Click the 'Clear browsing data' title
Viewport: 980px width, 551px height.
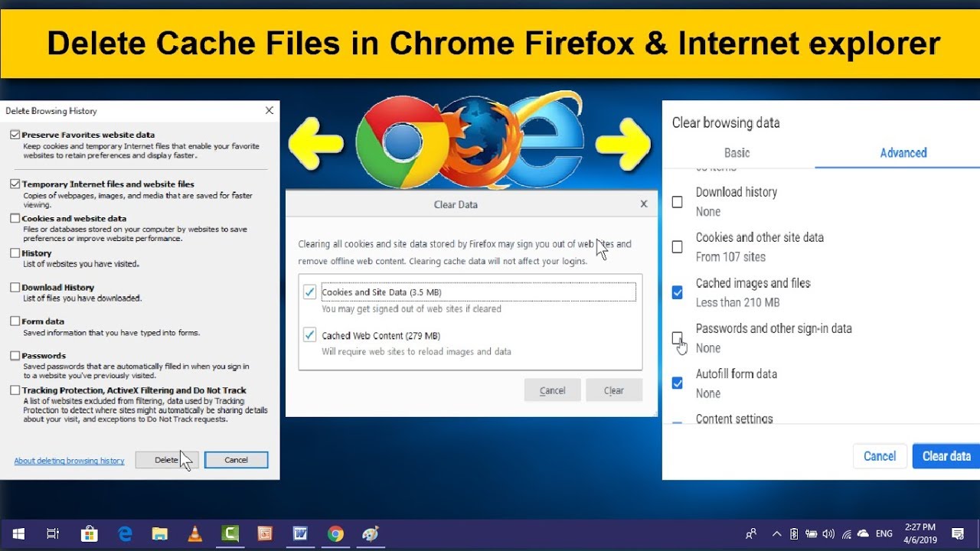726,122
